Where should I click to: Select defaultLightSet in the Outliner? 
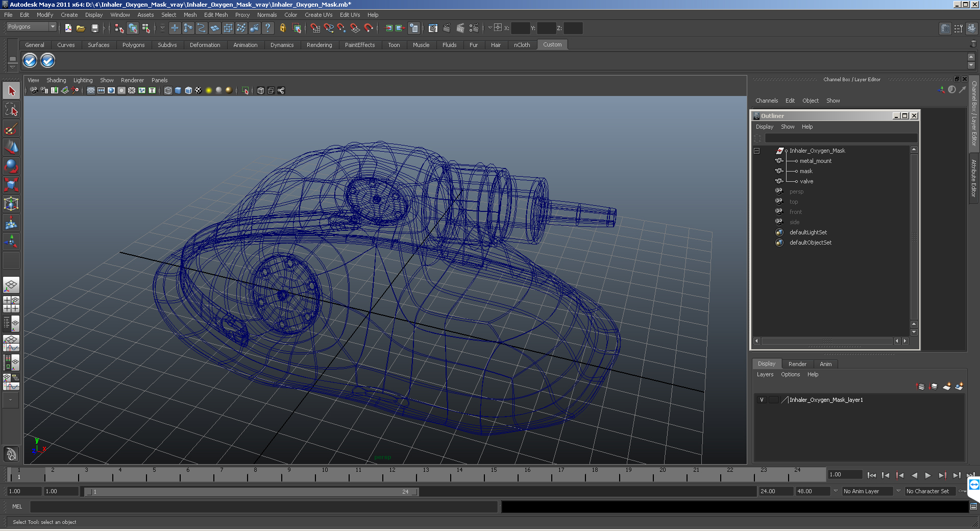pyautogui.click(x=808, y=232)
